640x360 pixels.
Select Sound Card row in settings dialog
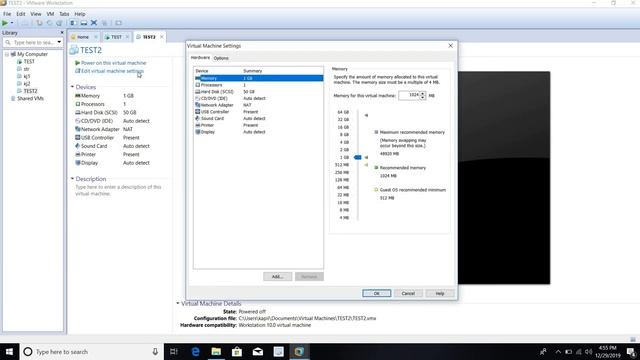pos(259,118)
